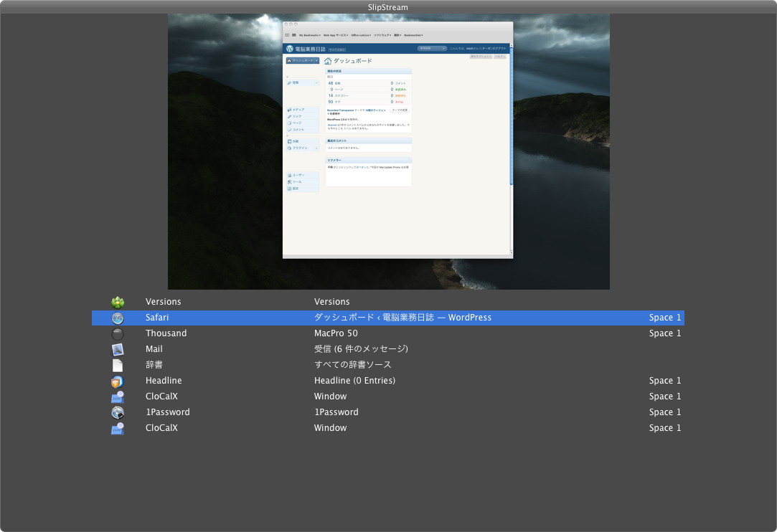Click Space 1 label in the Thousand row
The height and width of the screenshot is (532, 777).
(x=665, y=333)
